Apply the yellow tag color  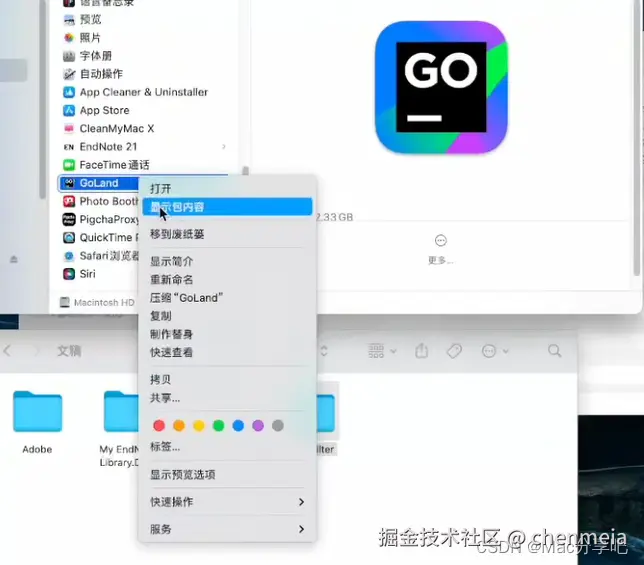click(199, 426)
